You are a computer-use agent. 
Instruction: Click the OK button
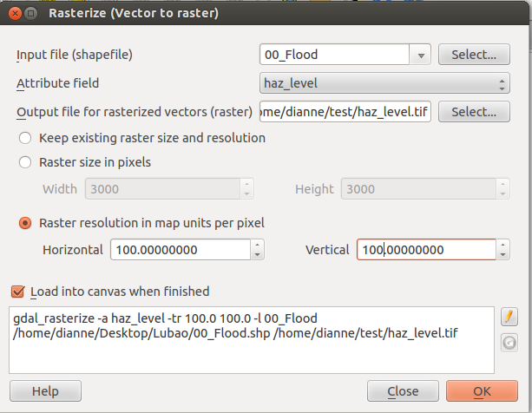[482, 391]
